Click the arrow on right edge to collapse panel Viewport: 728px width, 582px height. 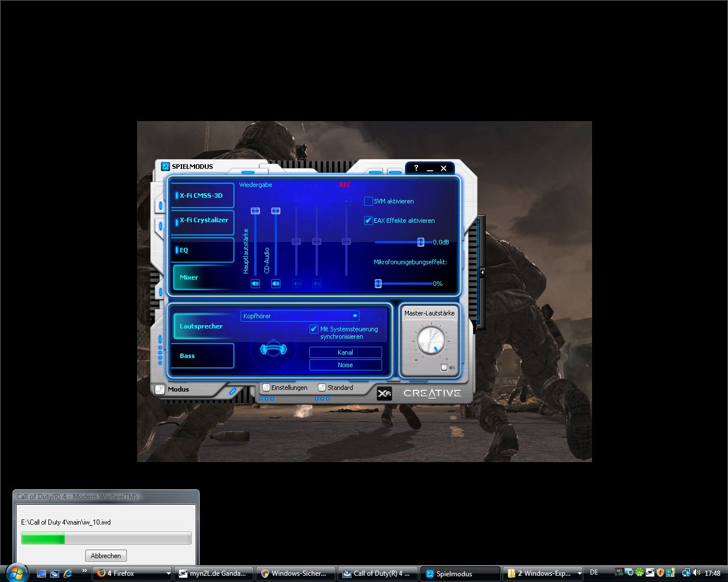482,273
